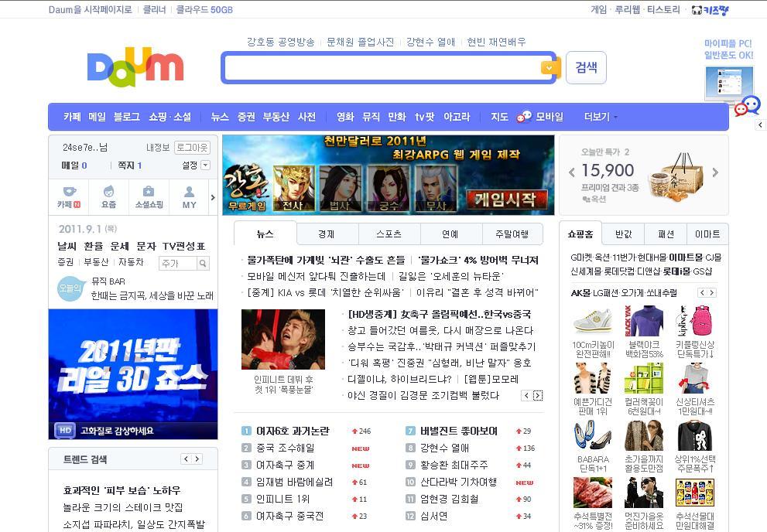The image size is (767, 532).
Task: Click previous arrow in shopping mall list
Action: tap(702, 292)
